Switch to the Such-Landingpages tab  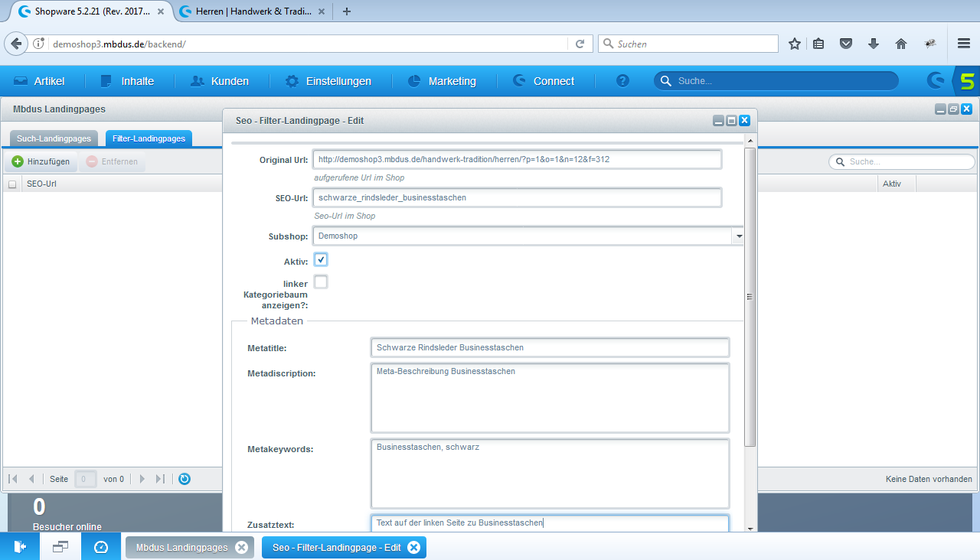pyautogui.click(x=54, y=138)
